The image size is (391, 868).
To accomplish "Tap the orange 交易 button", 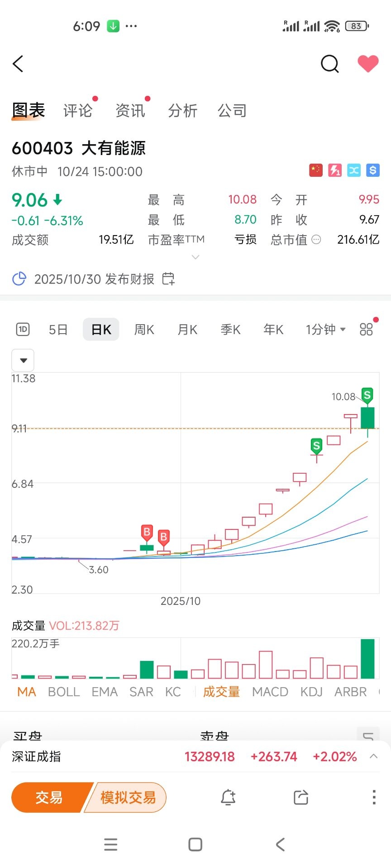I will [x=49, y=797].
